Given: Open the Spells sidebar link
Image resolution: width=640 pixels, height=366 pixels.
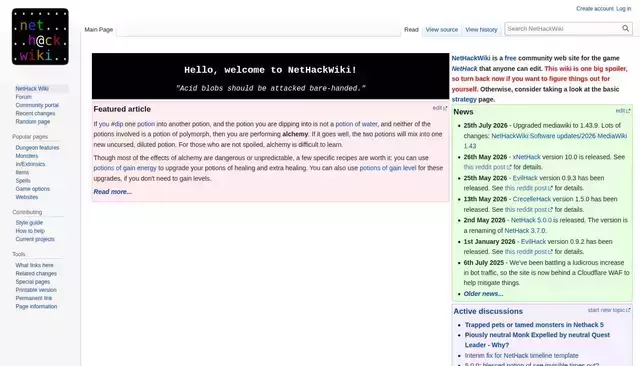Looking at the screenshot, I should (23, 180).
